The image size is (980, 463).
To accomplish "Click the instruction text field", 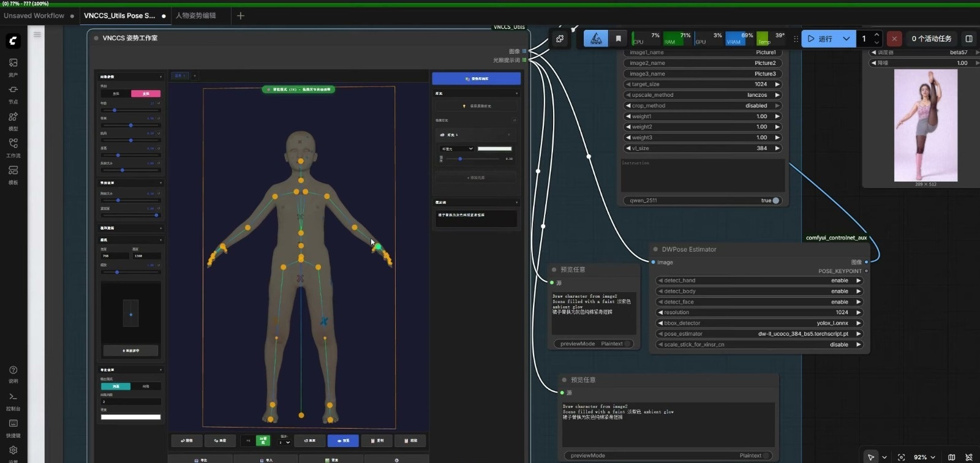I will pos(702,176).
